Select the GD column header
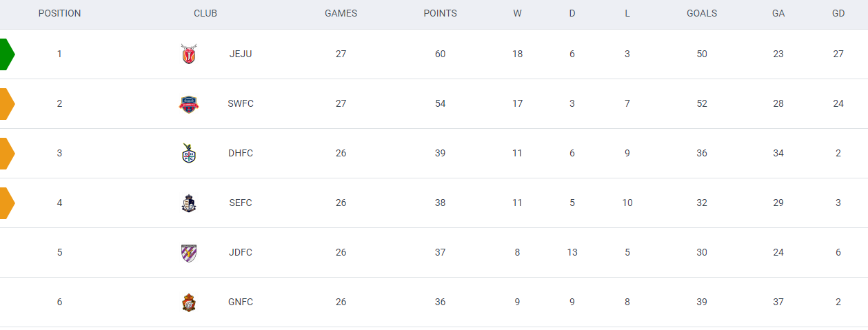Screen dimensions: 868x330 point(838,13)
